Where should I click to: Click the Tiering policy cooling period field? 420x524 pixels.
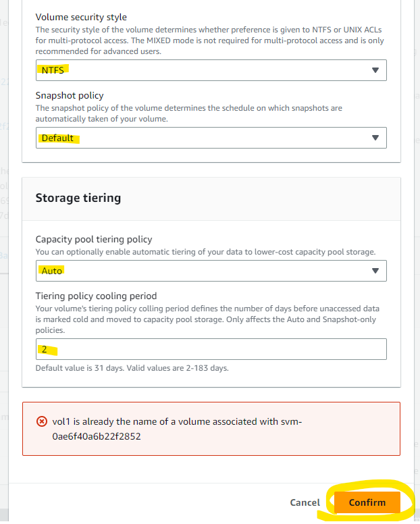pos(211,349)
